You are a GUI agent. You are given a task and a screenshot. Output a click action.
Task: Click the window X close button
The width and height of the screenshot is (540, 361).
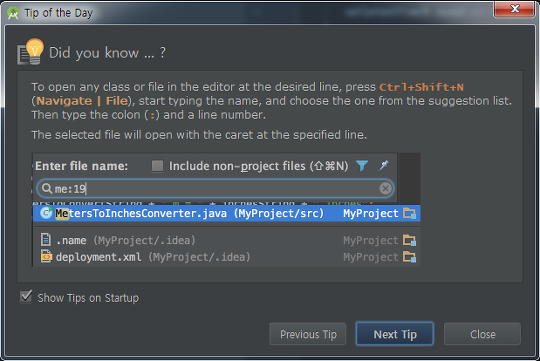pyautogui.click(x=515, y=8)
